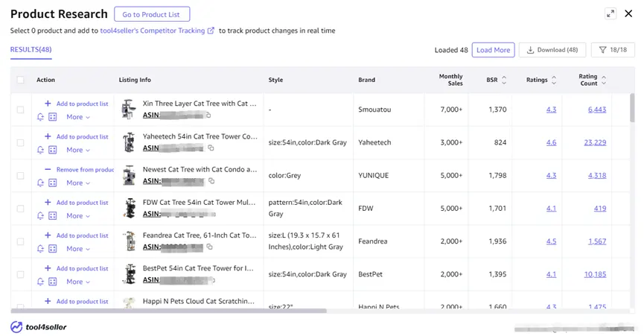Click the tool4seller logo
Viewport: 644px width, 336px height.
point(38,327)
